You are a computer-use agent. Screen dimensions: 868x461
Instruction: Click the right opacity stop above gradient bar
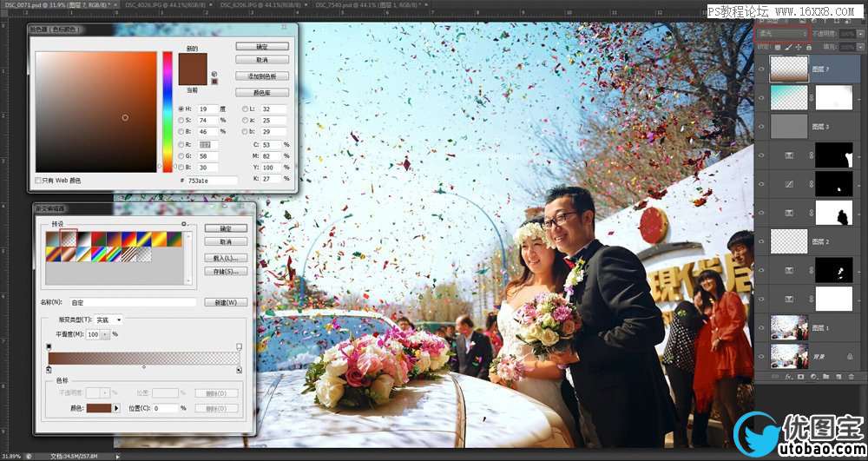(x=240, y=347)
